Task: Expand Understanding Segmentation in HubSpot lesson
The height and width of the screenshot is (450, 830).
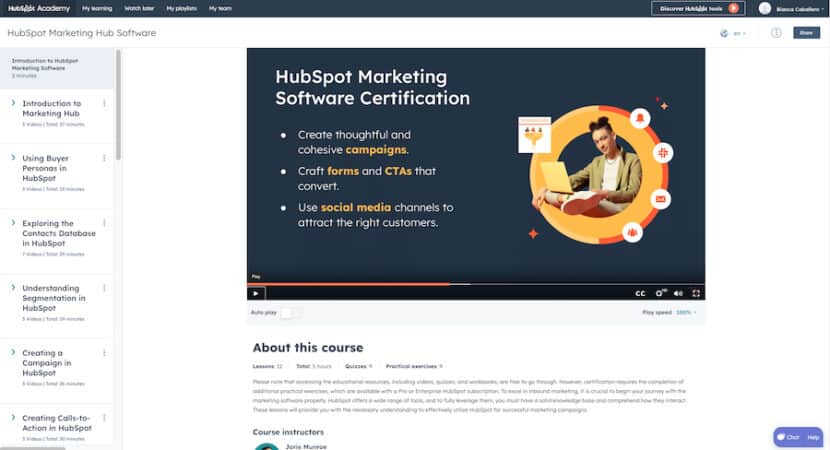Action: pyautogui.click(x=13, y=288)
